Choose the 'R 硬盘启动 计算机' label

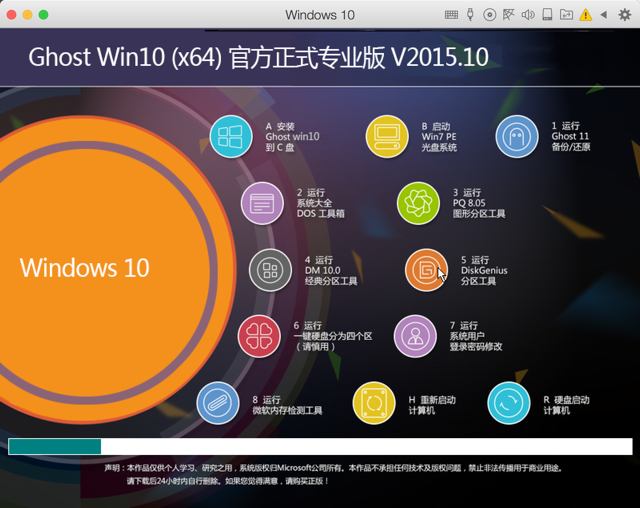point(566,405)
